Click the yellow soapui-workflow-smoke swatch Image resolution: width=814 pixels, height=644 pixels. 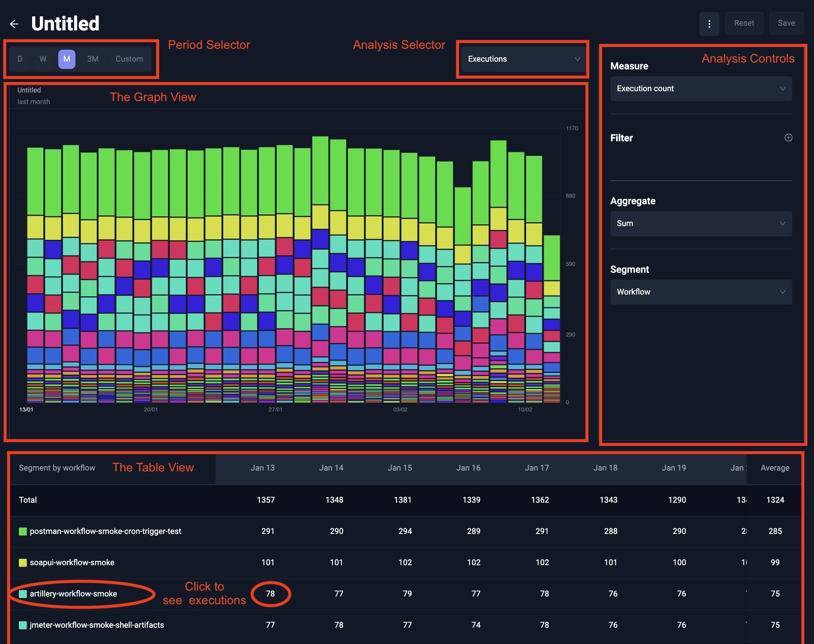(23, 563)
